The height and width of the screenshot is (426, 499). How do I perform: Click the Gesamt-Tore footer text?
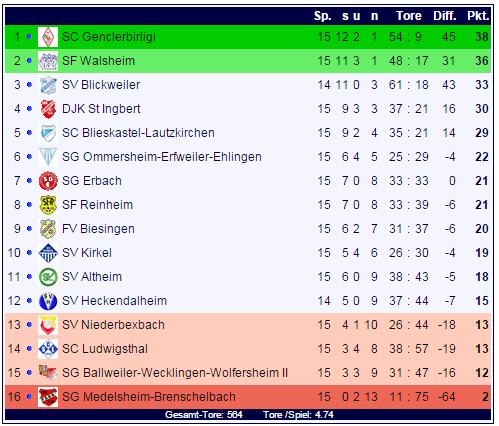tap(204, 415)
